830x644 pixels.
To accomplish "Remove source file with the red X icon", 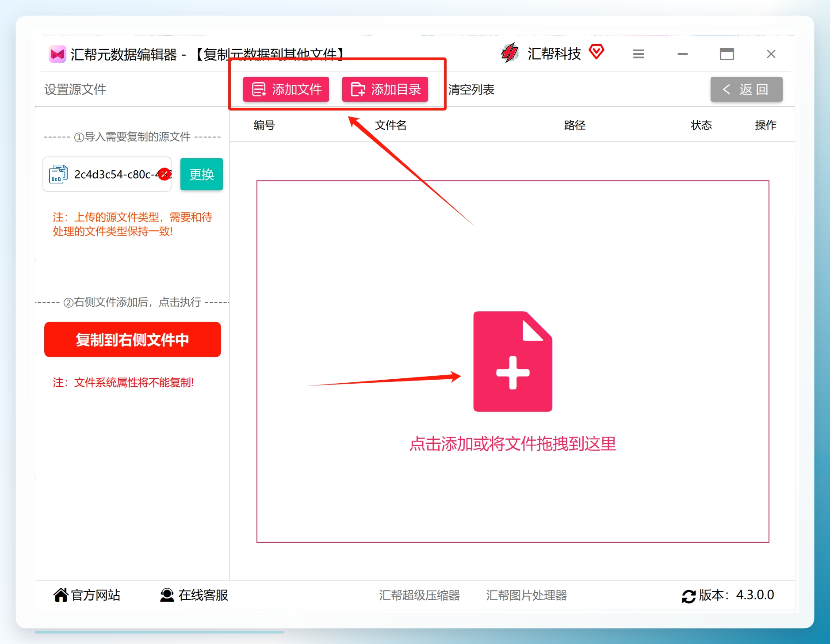I will [164, 174].
